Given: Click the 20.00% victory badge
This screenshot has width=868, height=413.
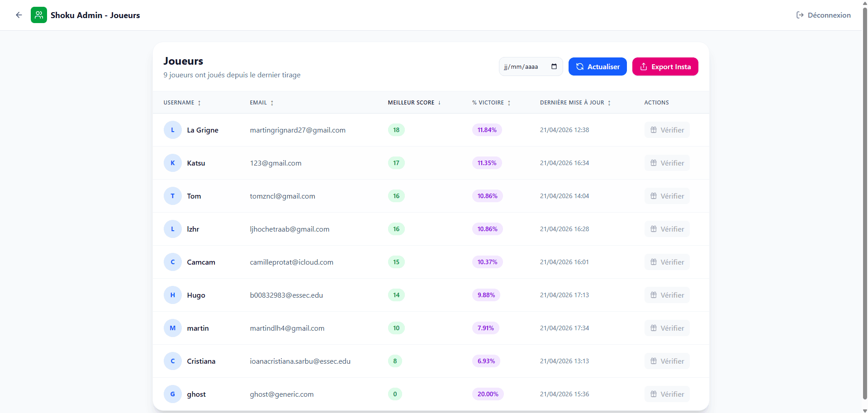Looking at the screenshot, I should (x=488, y=394).
